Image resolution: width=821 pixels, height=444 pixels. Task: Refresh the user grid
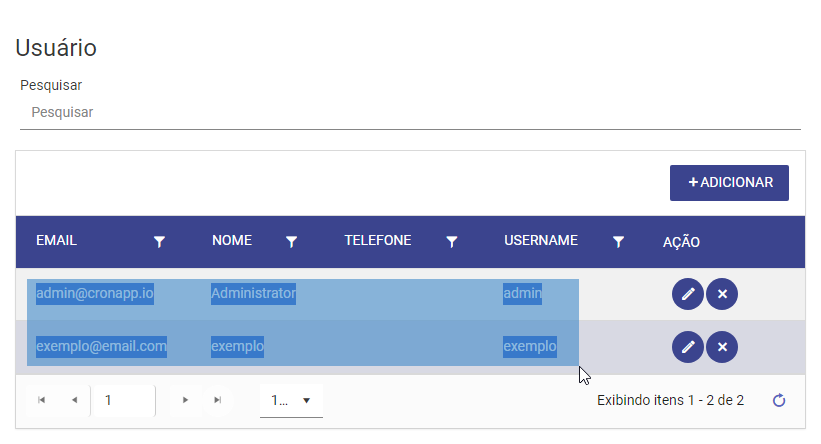[779, 401]
